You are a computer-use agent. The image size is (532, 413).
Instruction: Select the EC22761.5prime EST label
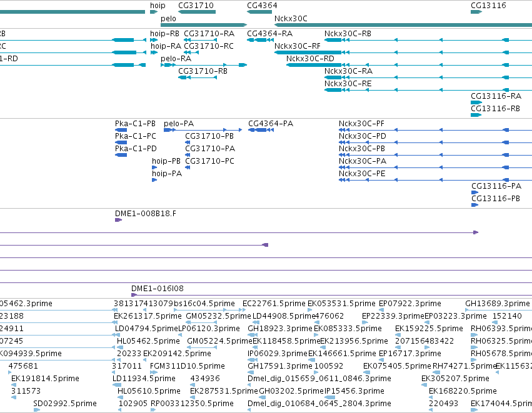click(x=274, y=304)
